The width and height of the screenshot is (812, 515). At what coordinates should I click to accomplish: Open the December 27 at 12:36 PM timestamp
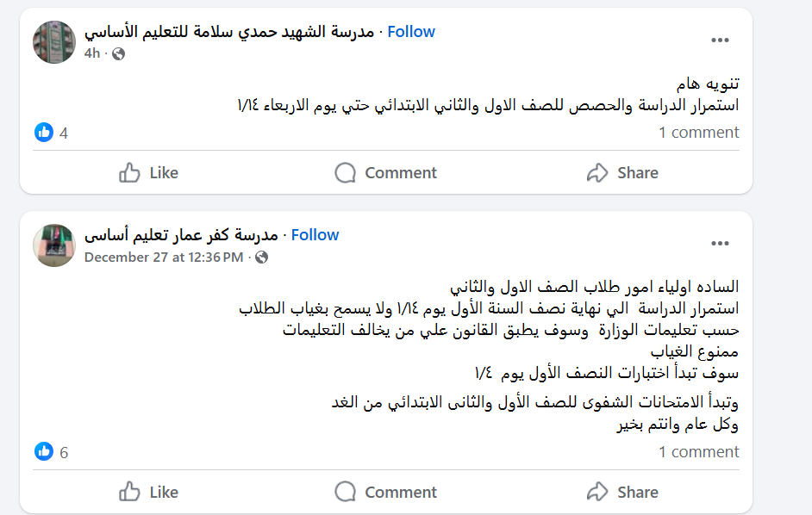(164, 257)
